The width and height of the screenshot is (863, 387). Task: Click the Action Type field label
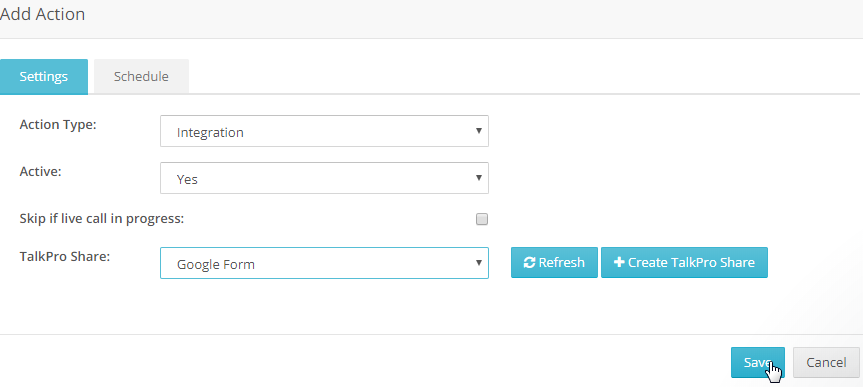coord(58,124)
